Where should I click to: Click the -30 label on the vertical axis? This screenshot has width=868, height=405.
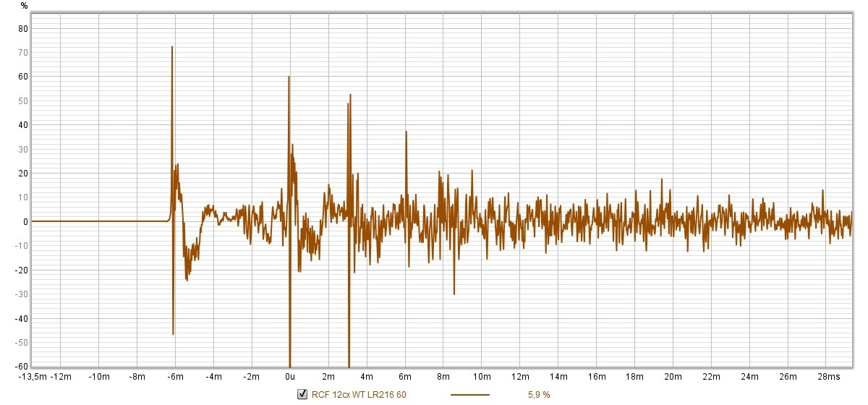[22, 294]
